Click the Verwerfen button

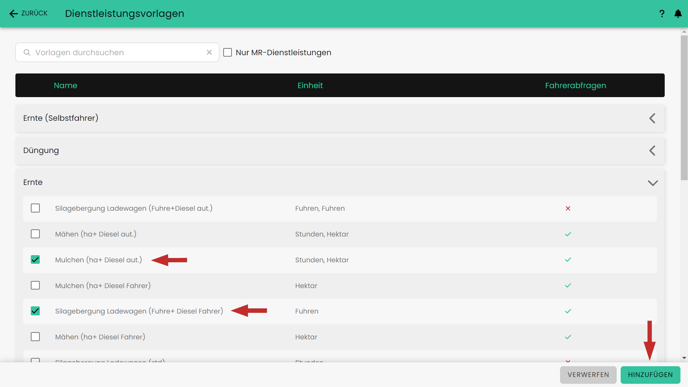pos(588,375)
